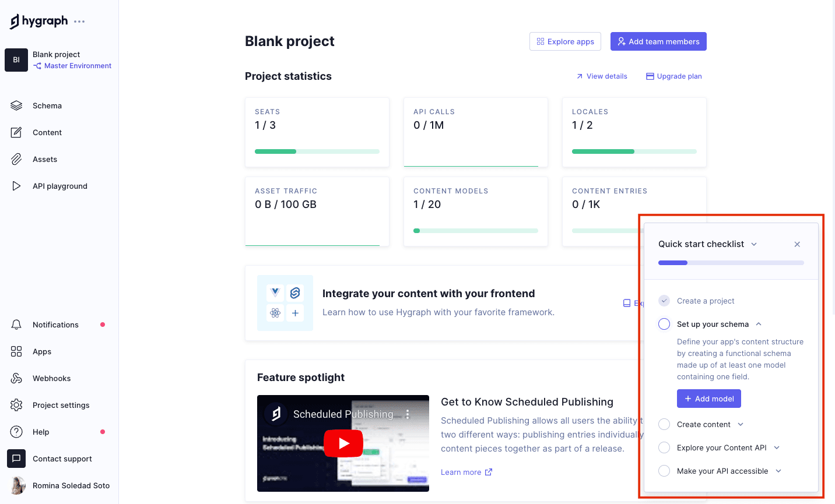This screenshot has width=835, height=504.
Task: Open Contact support
Action: click(x=62, y=459)
